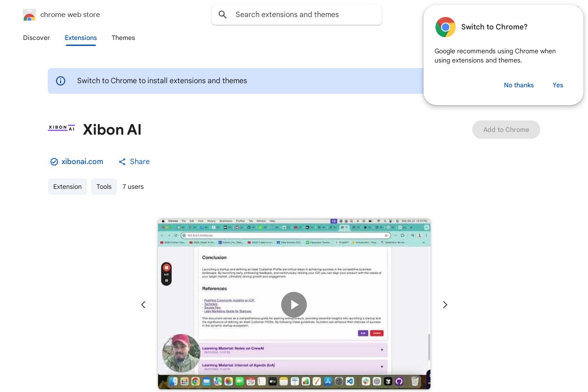Click the red record button in the video
588x392 pixels.
(166, 267)
